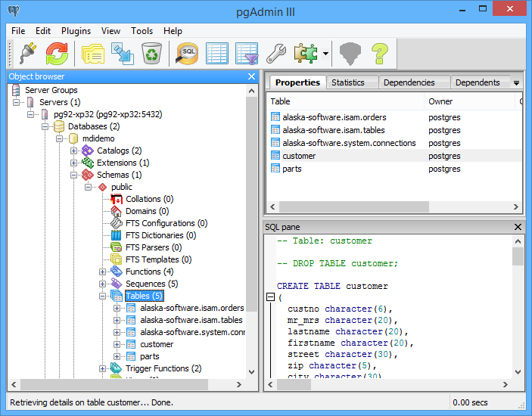Select alaska-software.isam.tables in object tree
532x416 pixels.
tap(191, 320)
